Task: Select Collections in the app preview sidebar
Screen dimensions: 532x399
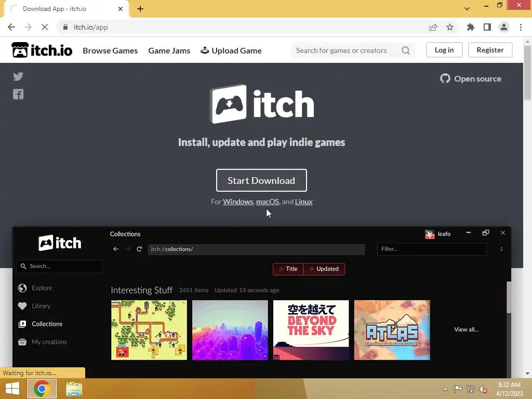Action: tap(47, 324)
